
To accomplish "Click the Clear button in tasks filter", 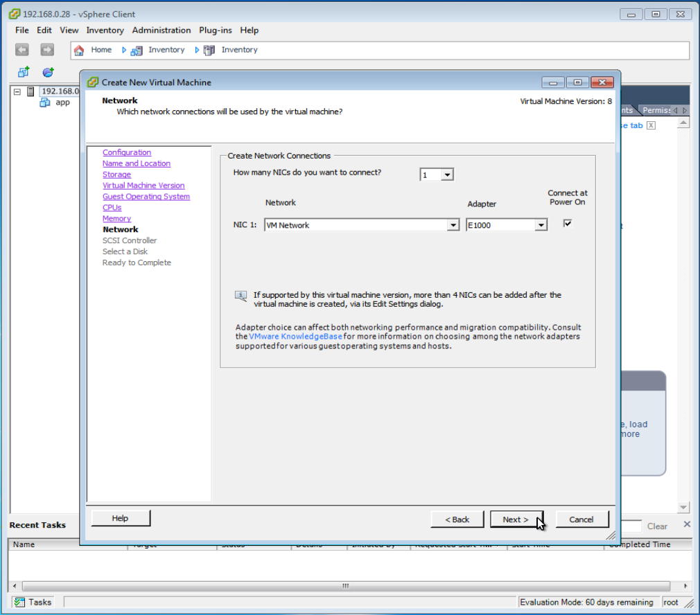I will tap(657, 526).
